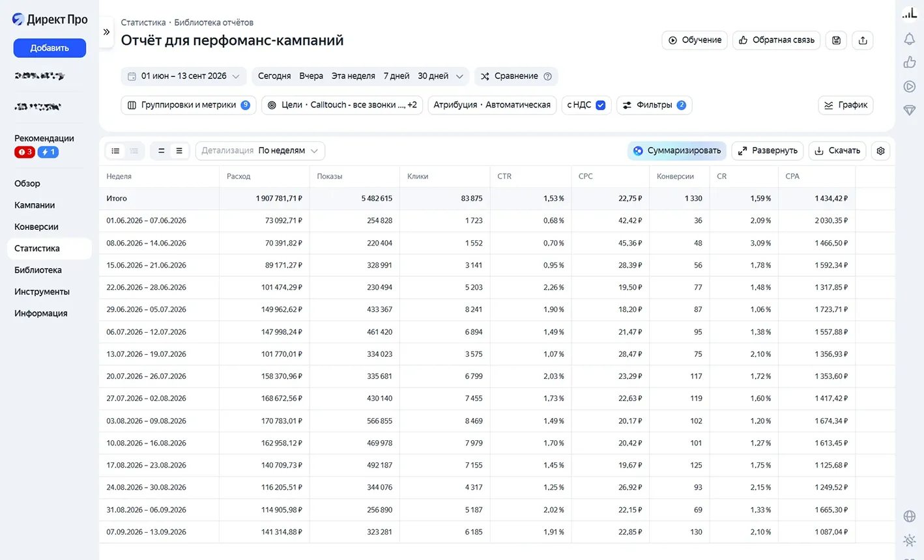924x560 pixels.
Task: Show the График chart
Action: coord(846,105)
